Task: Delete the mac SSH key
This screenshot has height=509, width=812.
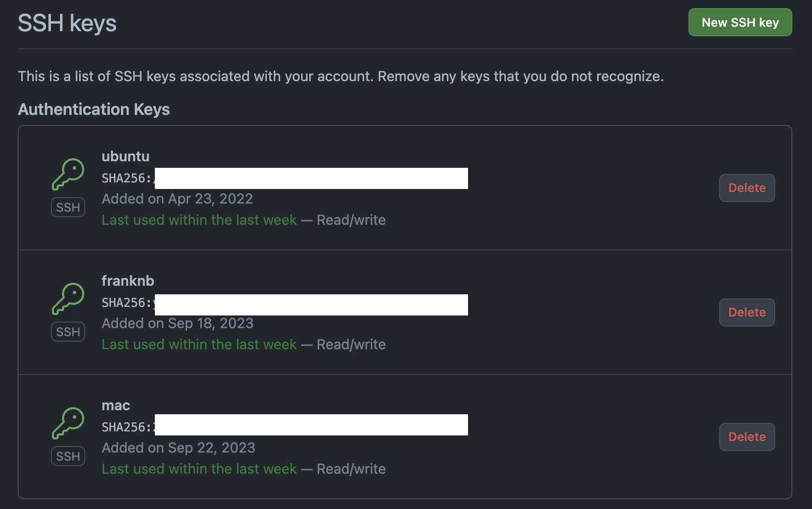Action: pos(746,437)
